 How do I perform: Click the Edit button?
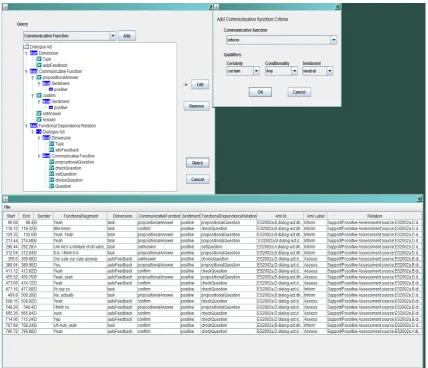click(200, 84)
